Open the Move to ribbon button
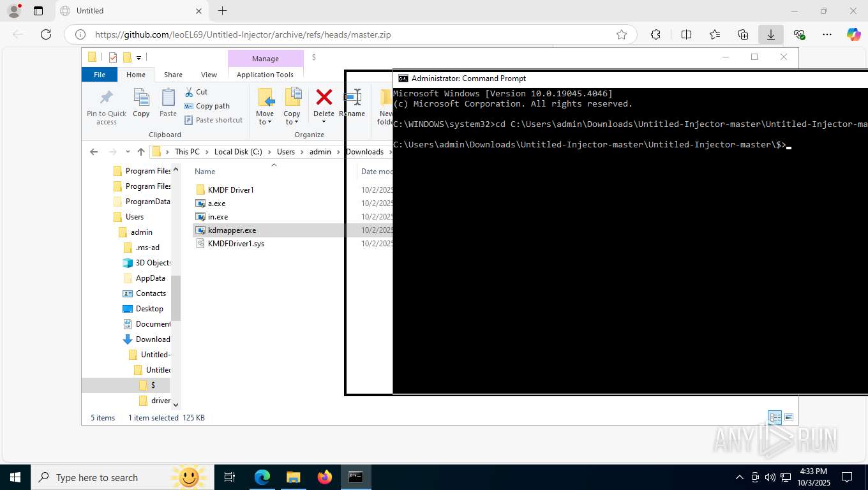 tap(265, 107)
